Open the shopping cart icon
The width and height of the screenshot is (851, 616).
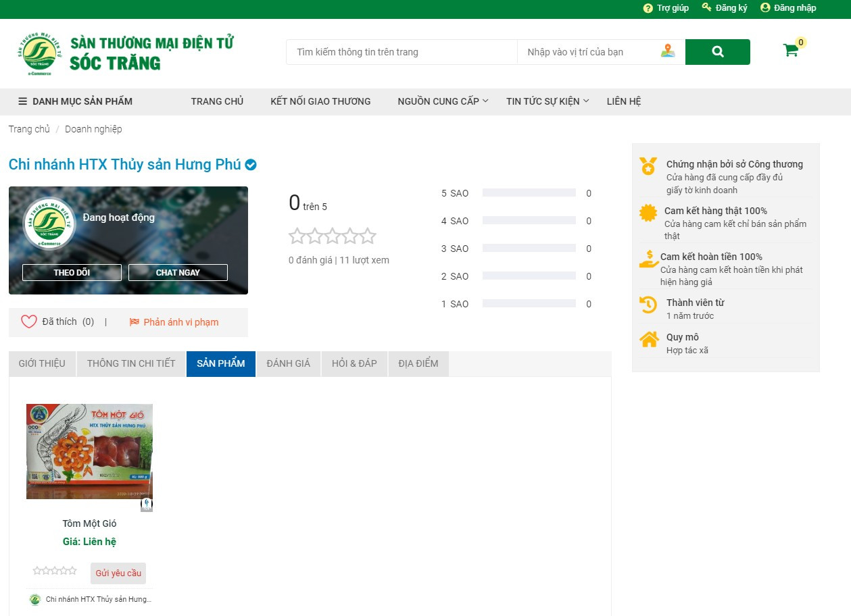pos(790,51)
